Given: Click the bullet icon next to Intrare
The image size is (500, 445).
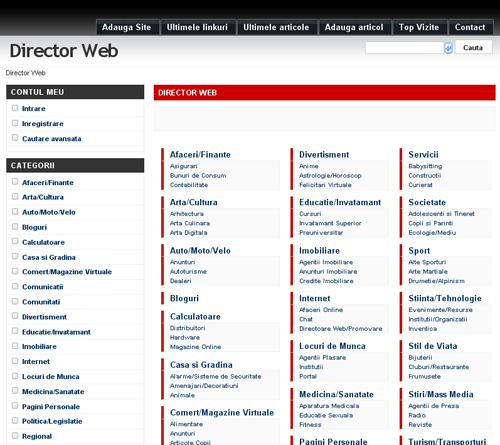Looking at the screenshot, I should pos(15,108).
